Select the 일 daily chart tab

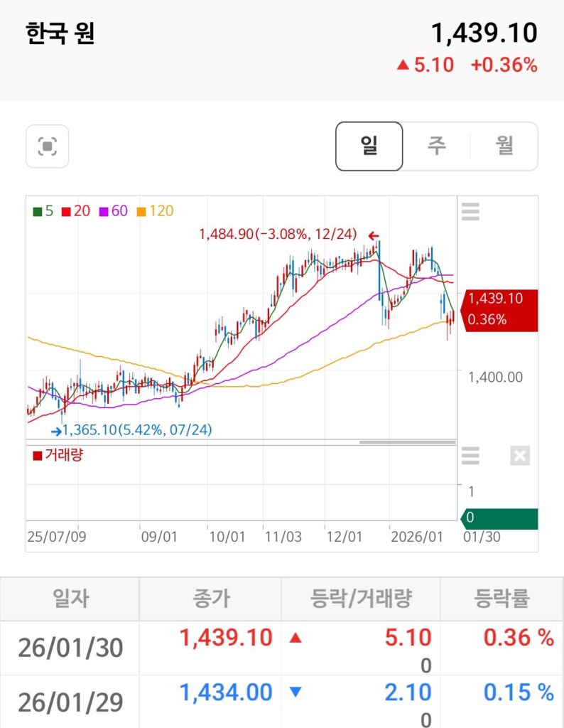click(369, 146)
